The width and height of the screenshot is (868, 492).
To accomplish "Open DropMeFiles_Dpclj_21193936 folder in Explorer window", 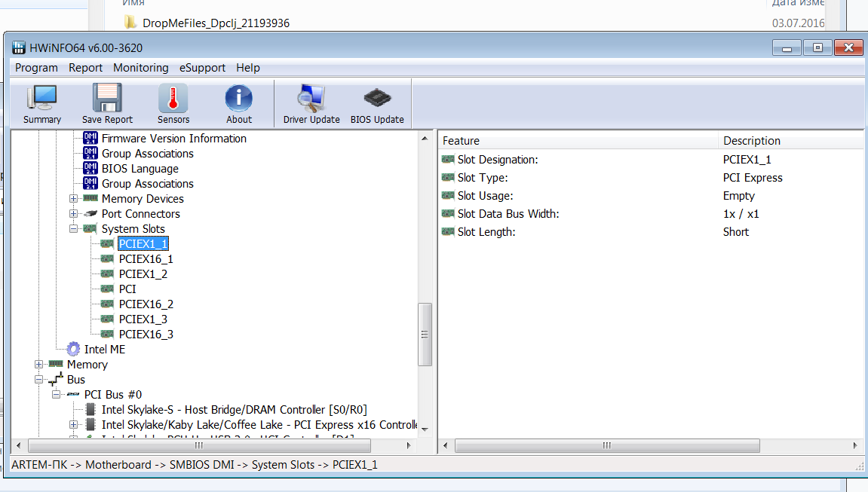I will click(x=216, y=23).
